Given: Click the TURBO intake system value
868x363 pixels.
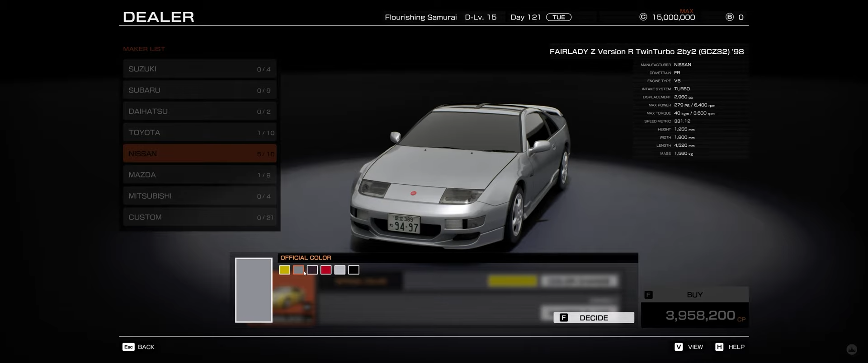Looking at the screenshot, I should point(682,89).
